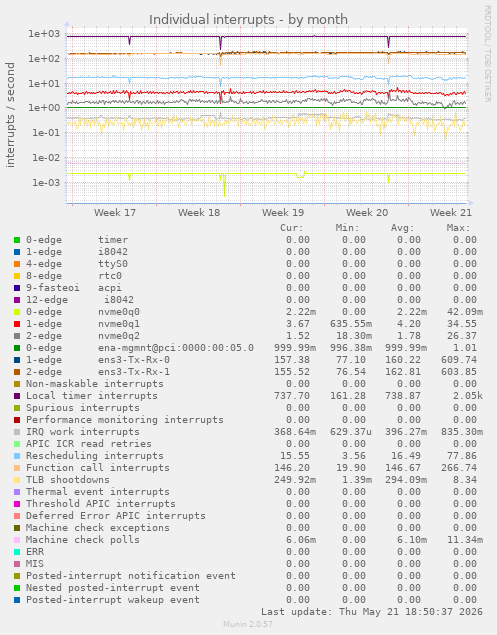Click the Munin 2.0.57 version footer
This screenshot has height=635, width=497.
click(x=248, y=624)
